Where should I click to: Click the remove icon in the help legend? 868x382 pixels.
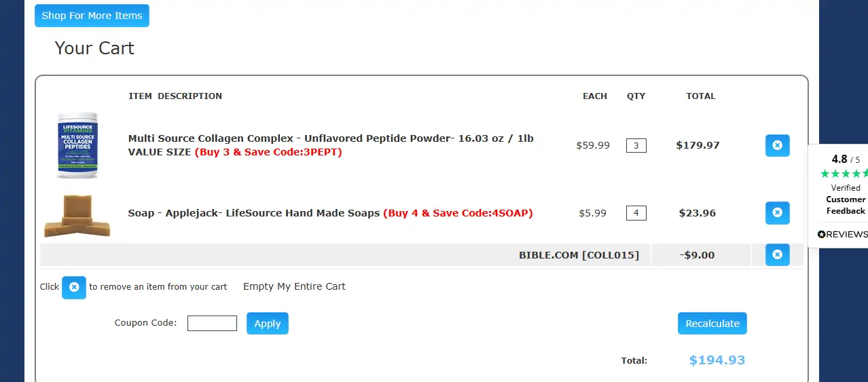[74, 287]
